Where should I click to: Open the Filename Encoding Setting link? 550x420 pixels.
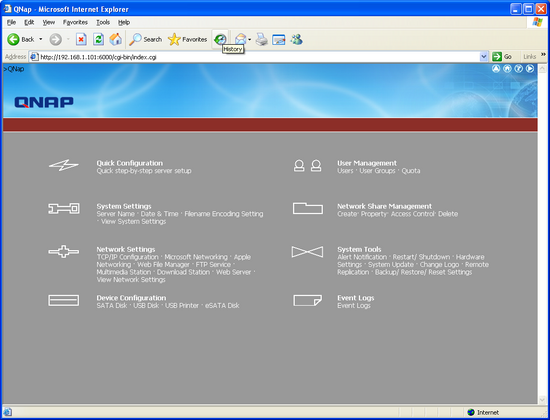tap(224, 214)
